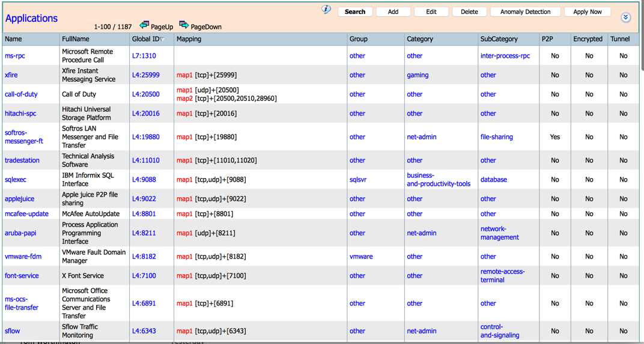Viewport: 644px width, 344px height.
Task: Open the ms-rpc application link
Action: (15, 56)
